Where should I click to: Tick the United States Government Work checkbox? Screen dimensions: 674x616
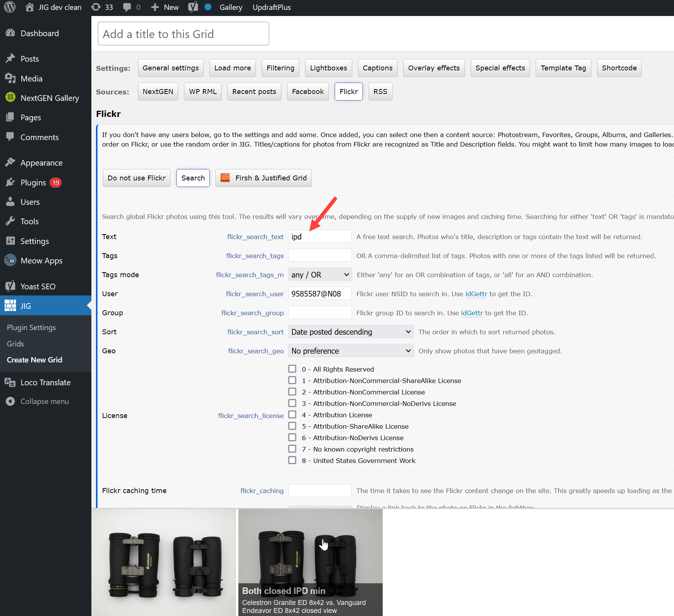(292, 460)
